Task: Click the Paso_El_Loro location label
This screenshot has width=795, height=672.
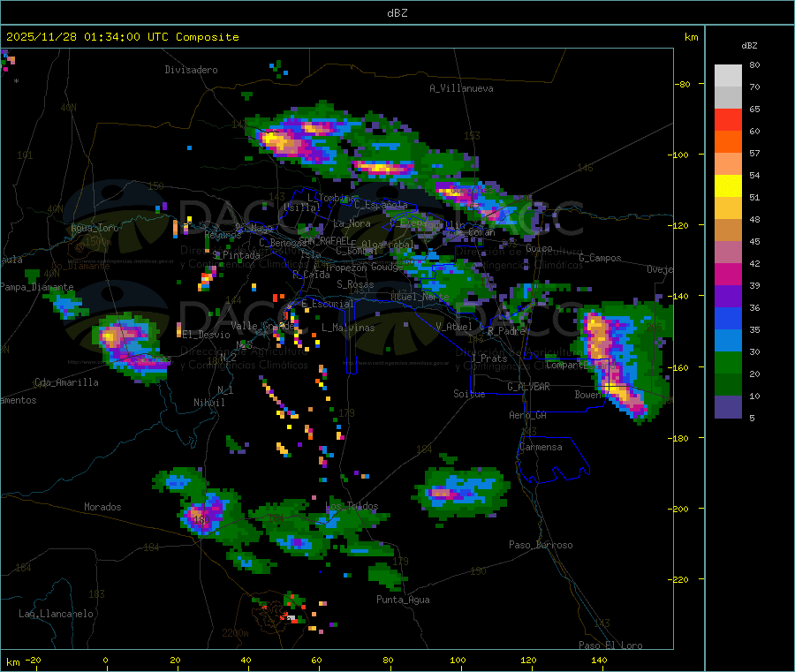Action: (x=611, y=646)
